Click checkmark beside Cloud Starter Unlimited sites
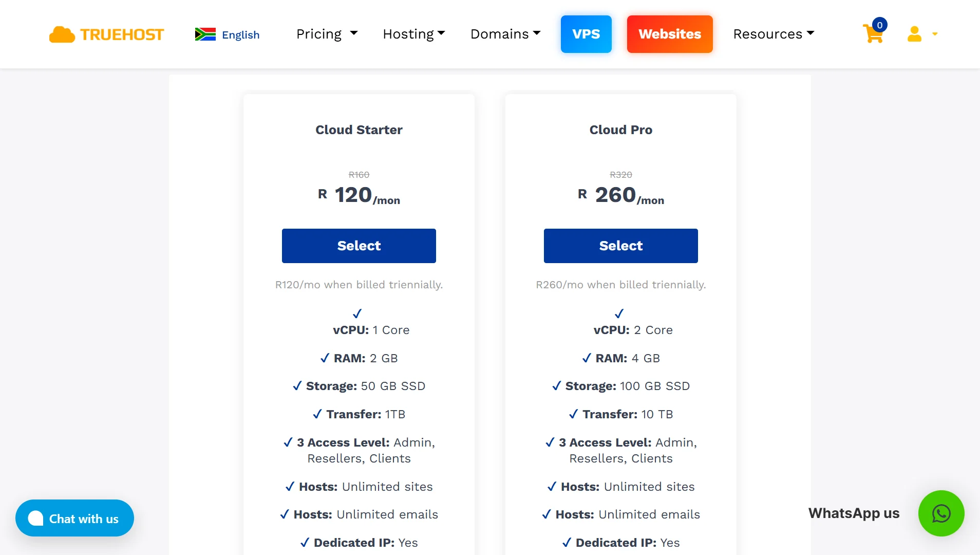Image resolution: width=980 pixels, height=555 pixels. coord(290,487)
